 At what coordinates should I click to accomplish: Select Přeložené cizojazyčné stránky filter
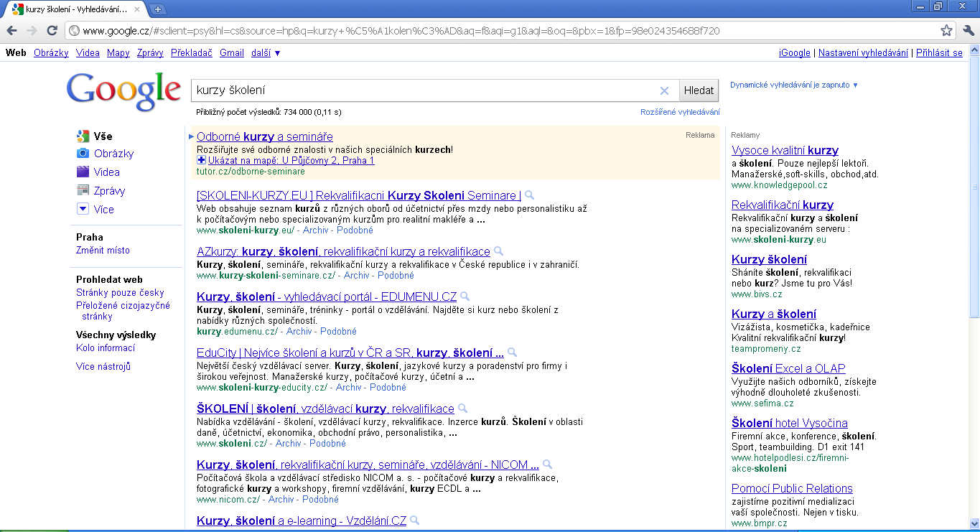click(123, 310)
